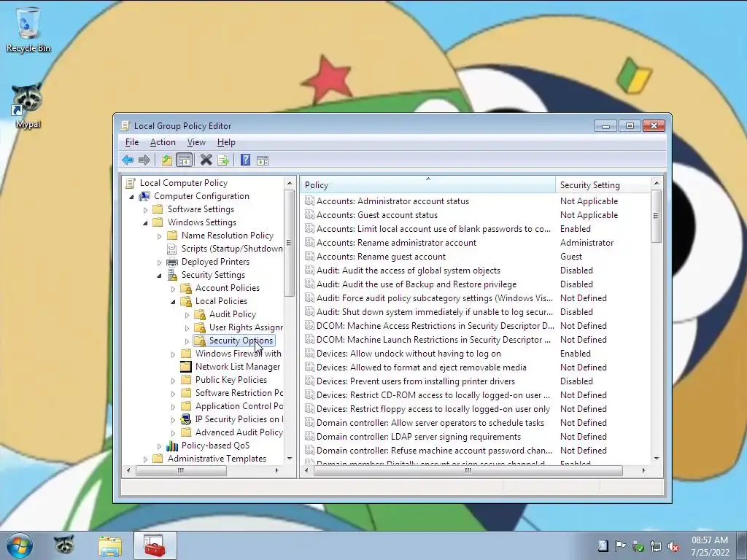Collapse the Security Settings node
The height and width of the screenshot is (560, 747).
[160, 275]
